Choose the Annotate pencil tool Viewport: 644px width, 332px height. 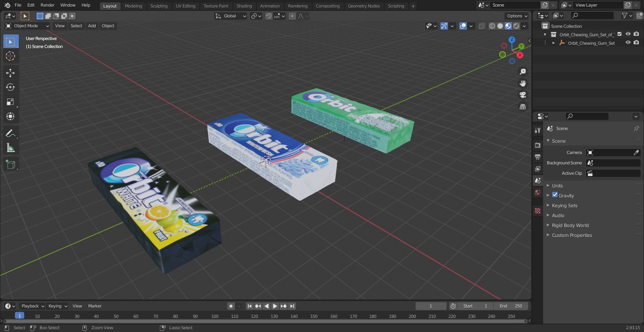click(x=11, y=133)
